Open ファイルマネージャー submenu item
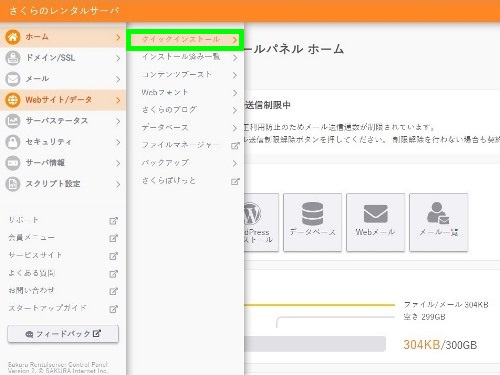This screenshot has width=500, height=375. [x=185, y=145]
